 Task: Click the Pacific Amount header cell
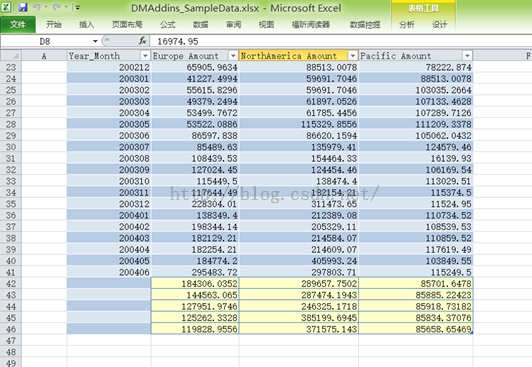[x=416, y=56]
